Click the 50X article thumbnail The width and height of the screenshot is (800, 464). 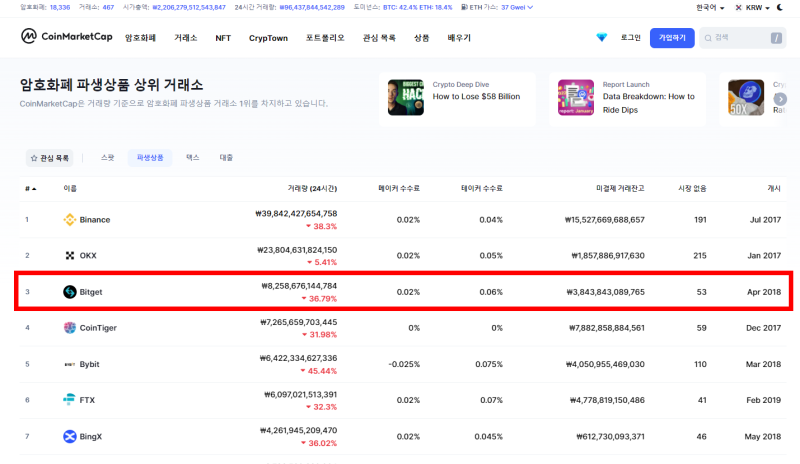(x=746, y=97)
